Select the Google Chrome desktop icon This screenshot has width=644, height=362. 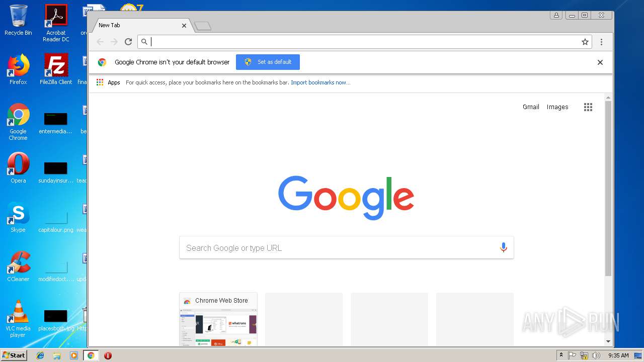18,122
